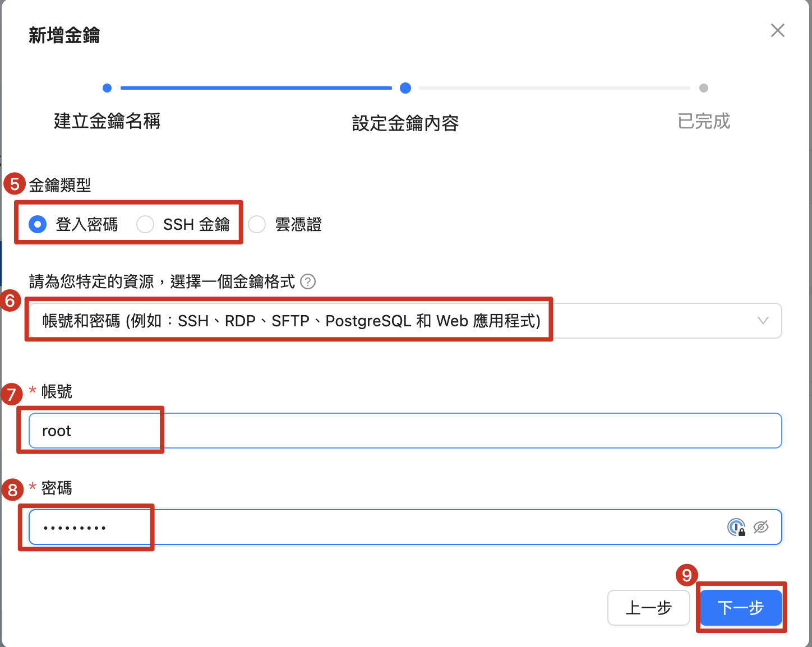Click the first step dot in progress bar

tap(107, 88)
